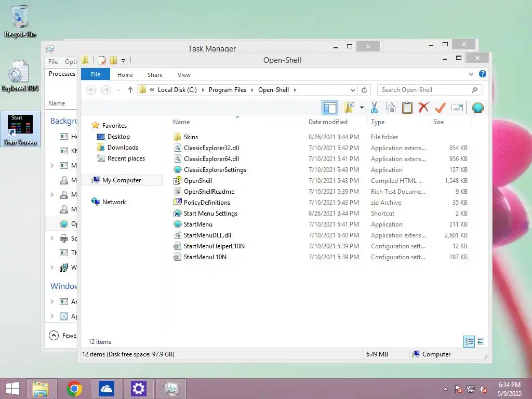Toggle the navigation pane toolbar button
This screenshot has width=532, height=399.
pyautogui.click(x=330, y=108)
